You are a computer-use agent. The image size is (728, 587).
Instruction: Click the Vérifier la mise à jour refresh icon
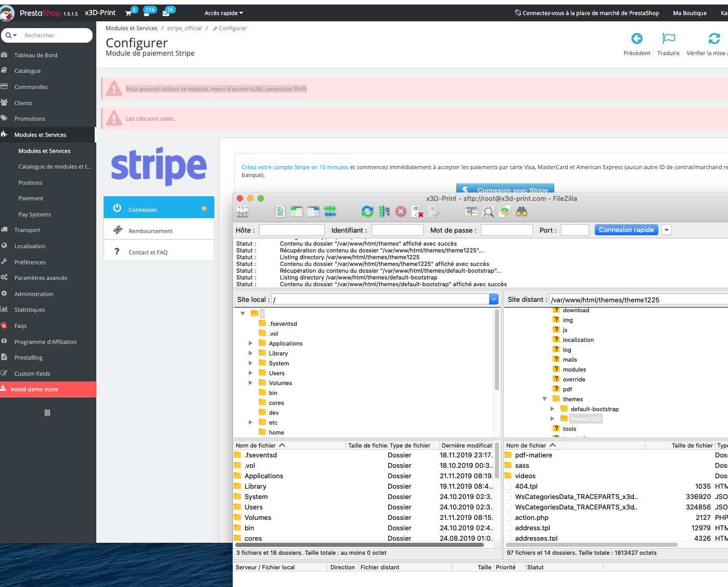coord(714,39)
